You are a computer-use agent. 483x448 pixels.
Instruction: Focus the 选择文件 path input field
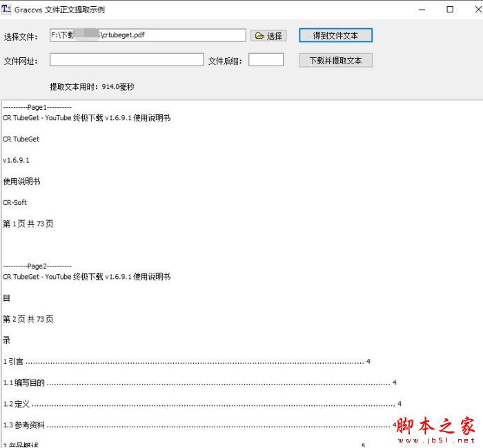point(148,35)
